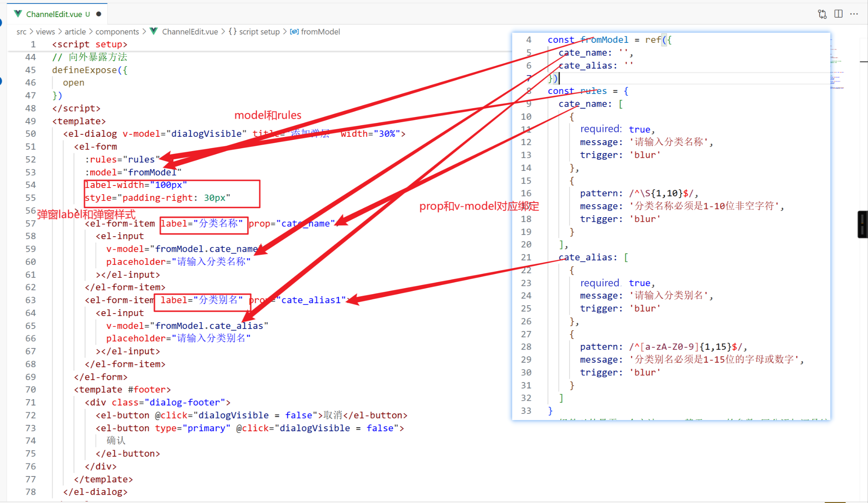Screen dimensions: 868x503
Task: Click line number 57 in the gutter
Action: coord(31,224)
